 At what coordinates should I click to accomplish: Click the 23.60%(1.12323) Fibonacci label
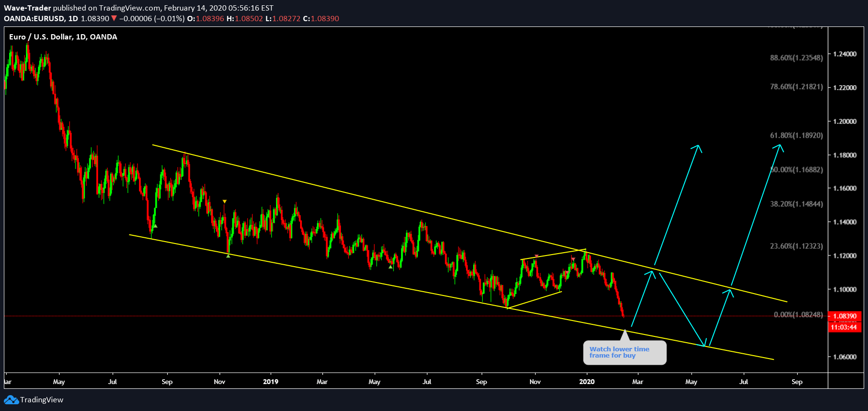[x=796, y=246]
